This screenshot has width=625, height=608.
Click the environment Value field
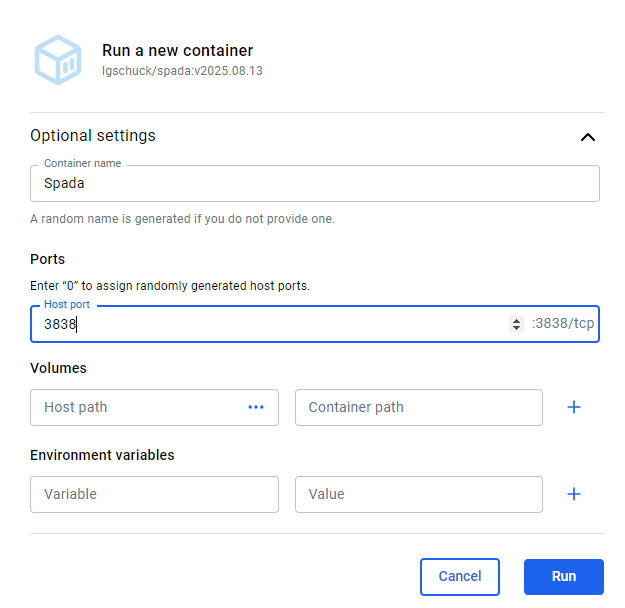(418, 494)
